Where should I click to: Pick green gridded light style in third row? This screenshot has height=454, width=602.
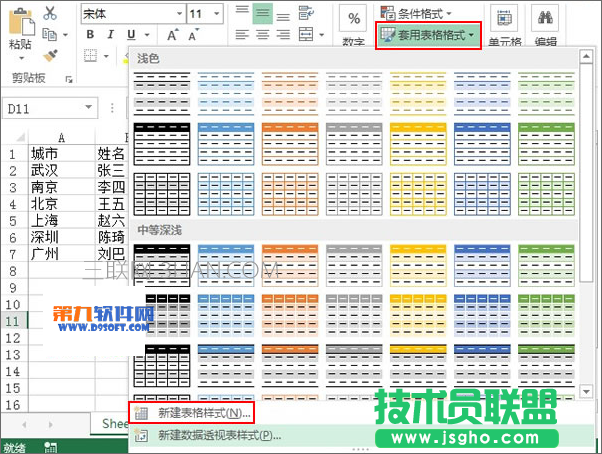(546, 194)
